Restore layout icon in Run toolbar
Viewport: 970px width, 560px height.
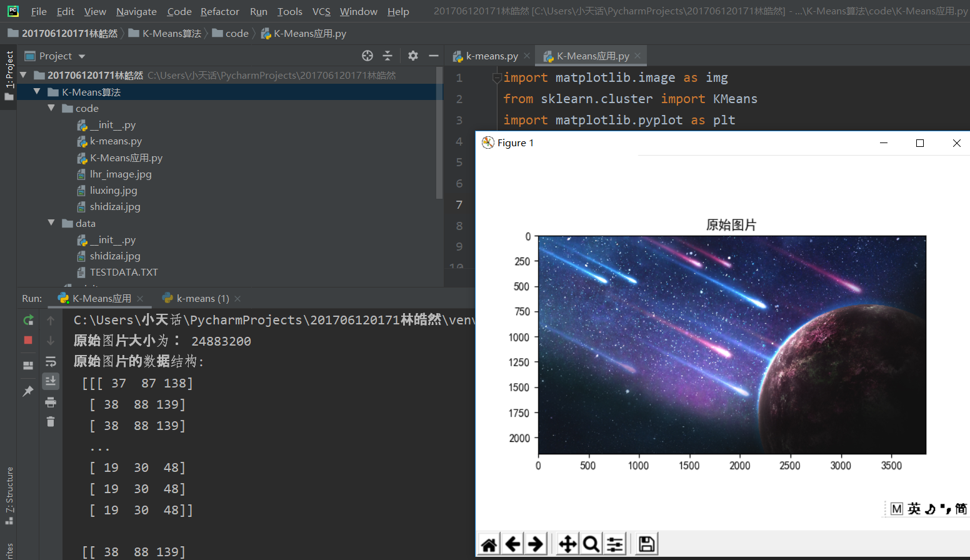[x=28, y=366]
